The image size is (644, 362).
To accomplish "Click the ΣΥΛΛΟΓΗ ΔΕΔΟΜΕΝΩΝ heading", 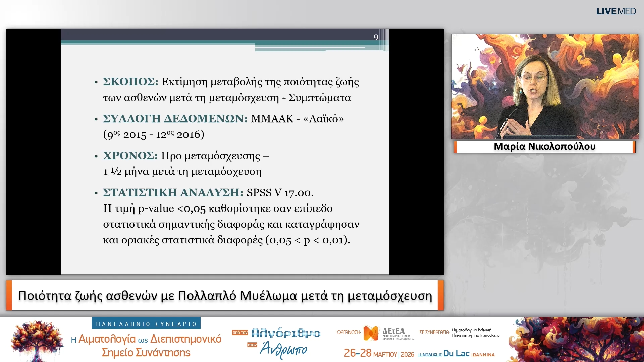I will click(x=175, y=119).
